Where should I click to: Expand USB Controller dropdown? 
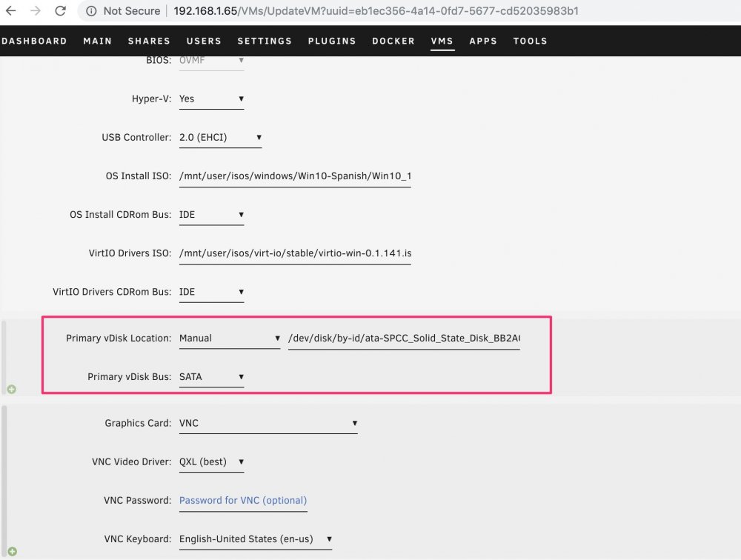220,138
